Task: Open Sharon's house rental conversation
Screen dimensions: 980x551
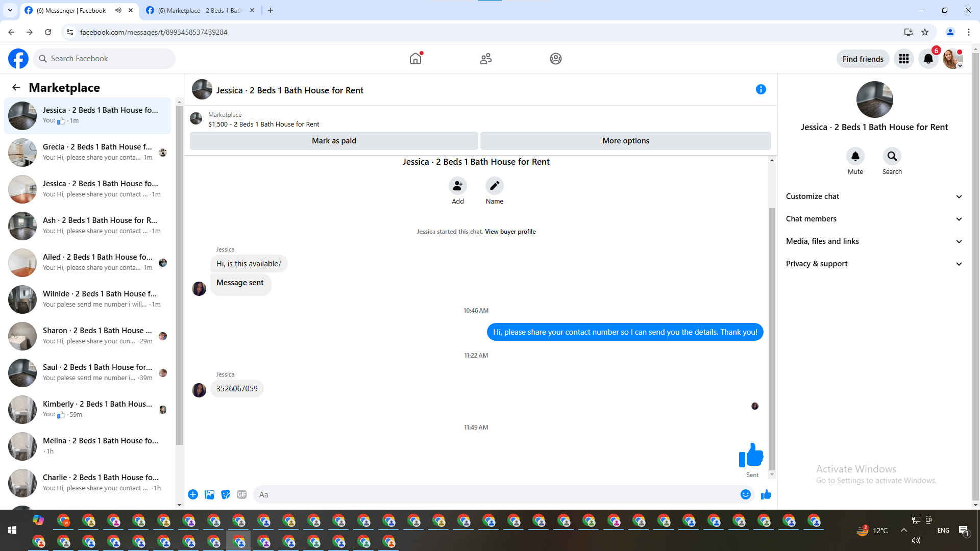Action: pos(88,336)
